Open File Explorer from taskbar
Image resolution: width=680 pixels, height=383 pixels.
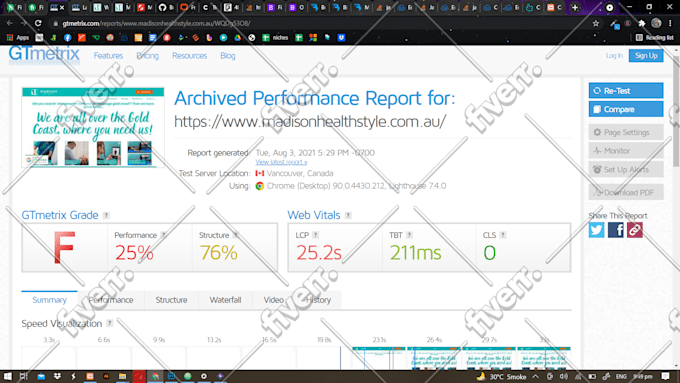click(x=122, y=376)
